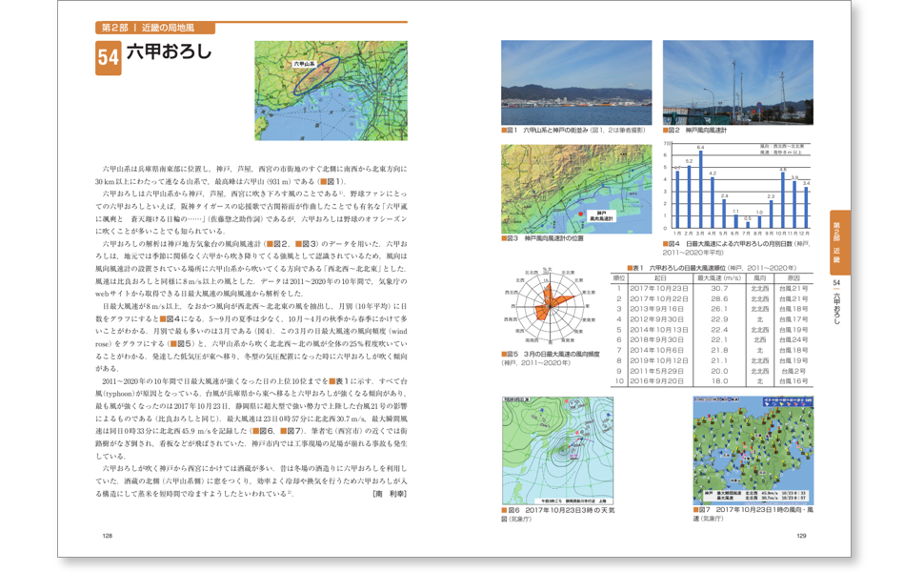
Task: Click the orange chapter number 54 badge
Action: coord(108,58)
